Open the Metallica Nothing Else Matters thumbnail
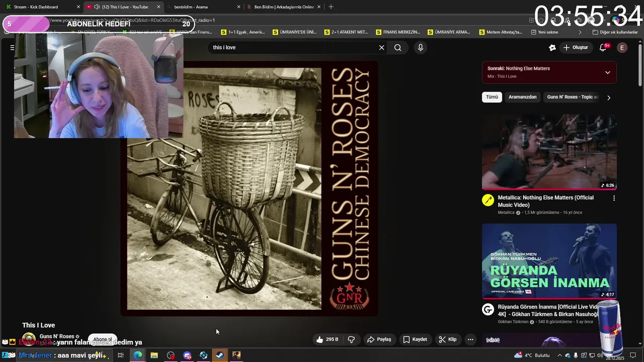 point(549,152)
